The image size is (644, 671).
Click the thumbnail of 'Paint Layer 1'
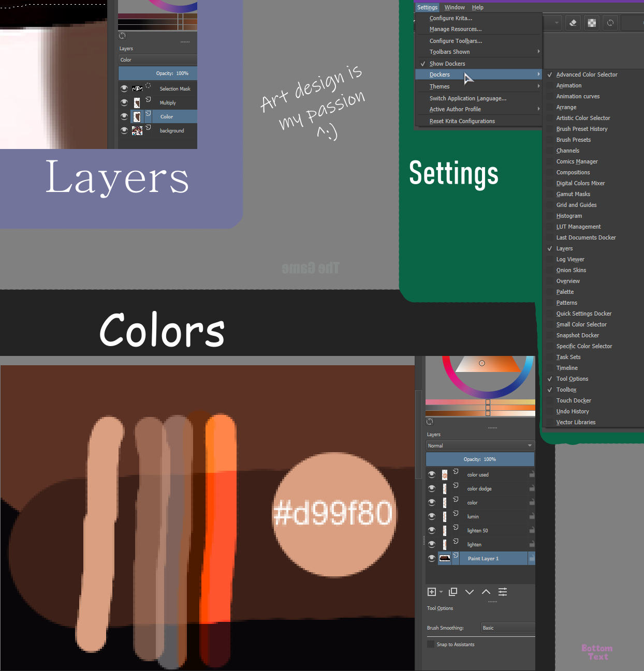(x=445, y=558)
